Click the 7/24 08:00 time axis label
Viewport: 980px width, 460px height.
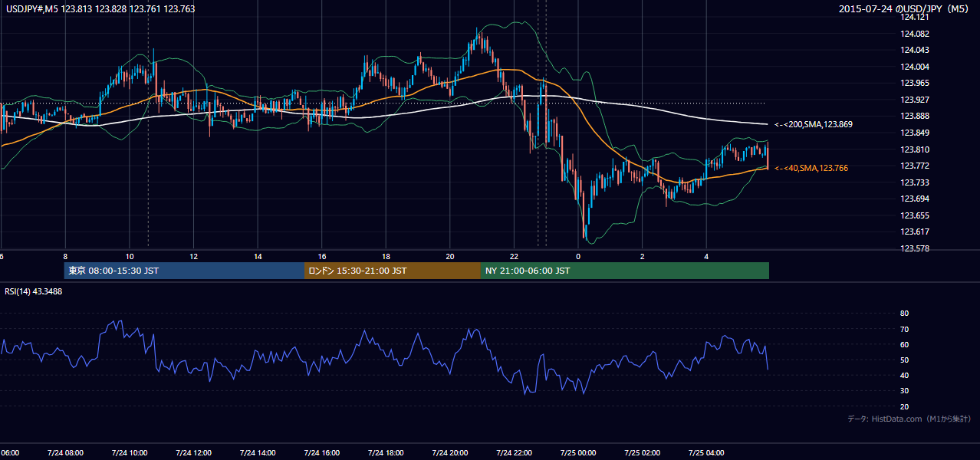point(65,453)
